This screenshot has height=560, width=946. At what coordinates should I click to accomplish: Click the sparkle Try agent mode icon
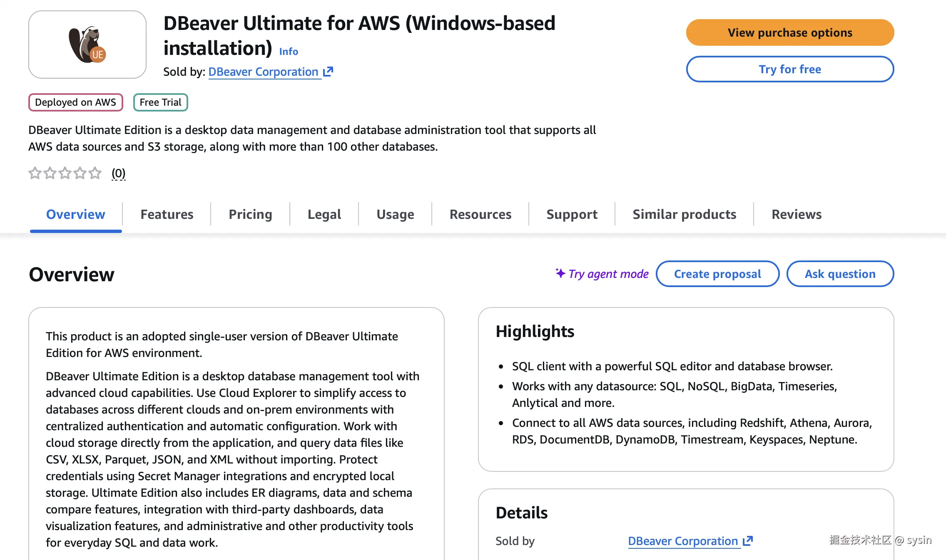[560, 273]
